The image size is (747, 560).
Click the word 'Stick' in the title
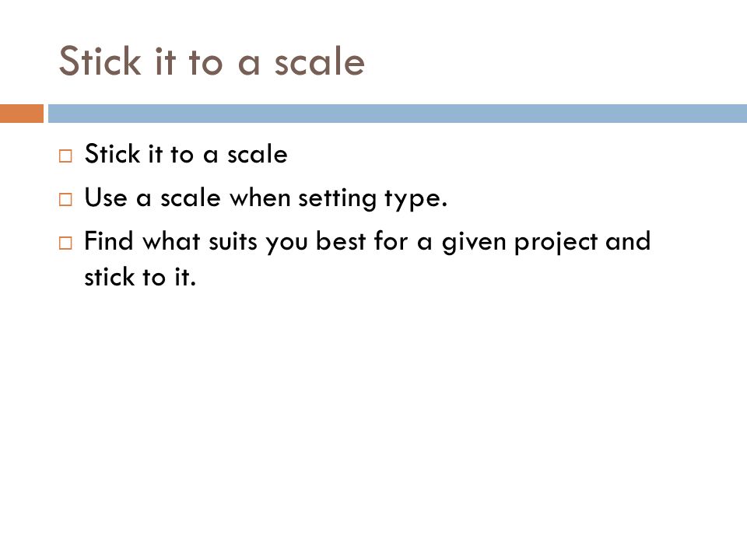tap(100, 61)
